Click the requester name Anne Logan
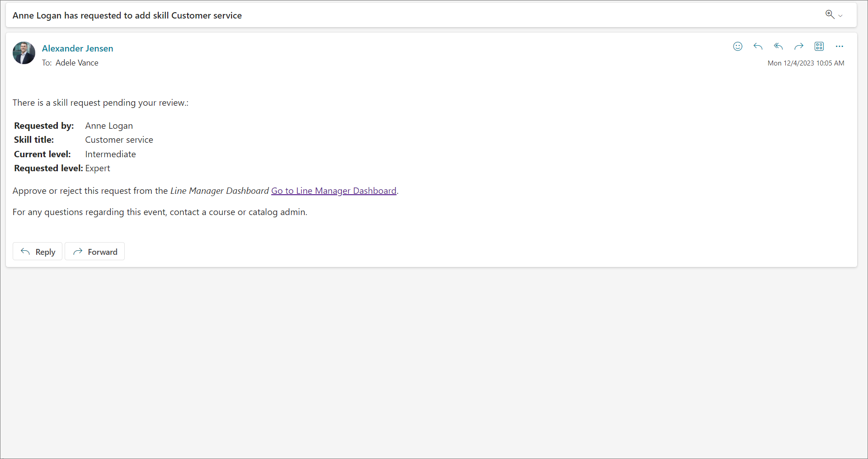This screenshot has height=459, width=868. point(109,126)
